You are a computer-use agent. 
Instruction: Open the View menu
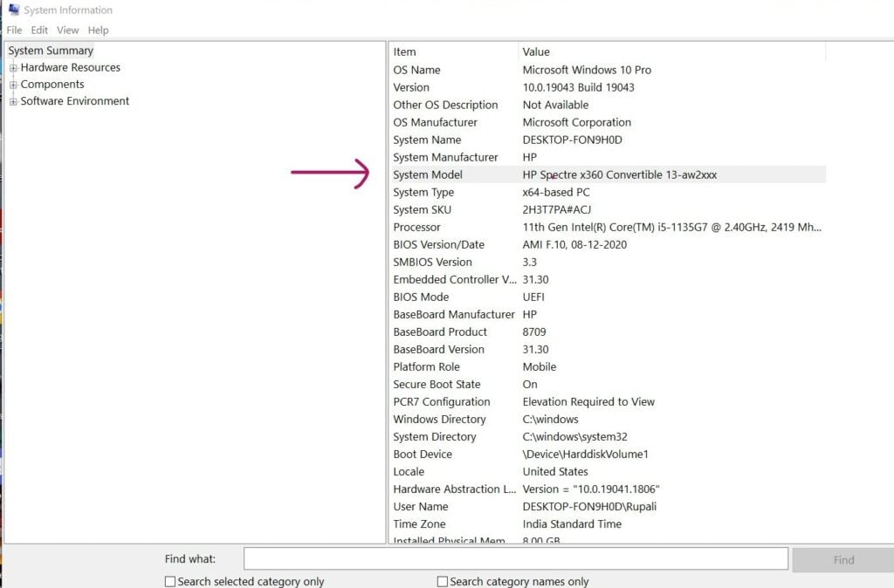[x=67, y=30]
